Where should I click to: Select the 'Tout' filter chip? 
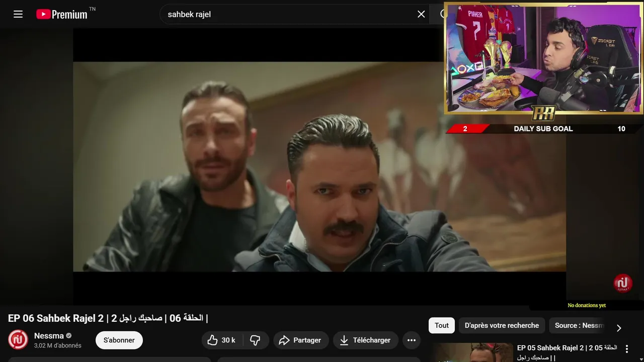coord(442,325)
